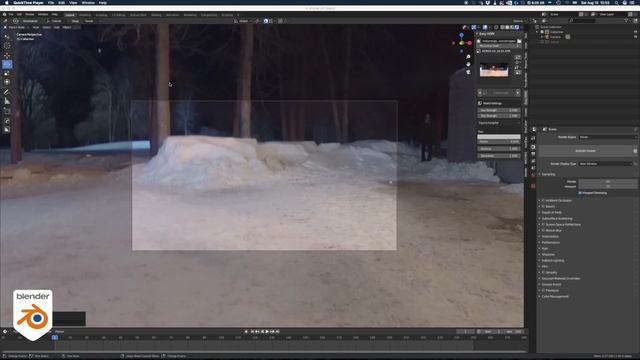The width and height of the screenshot is (640, 360).
Task: Open the Modeling workspace tab
Action: coord(85,15)
